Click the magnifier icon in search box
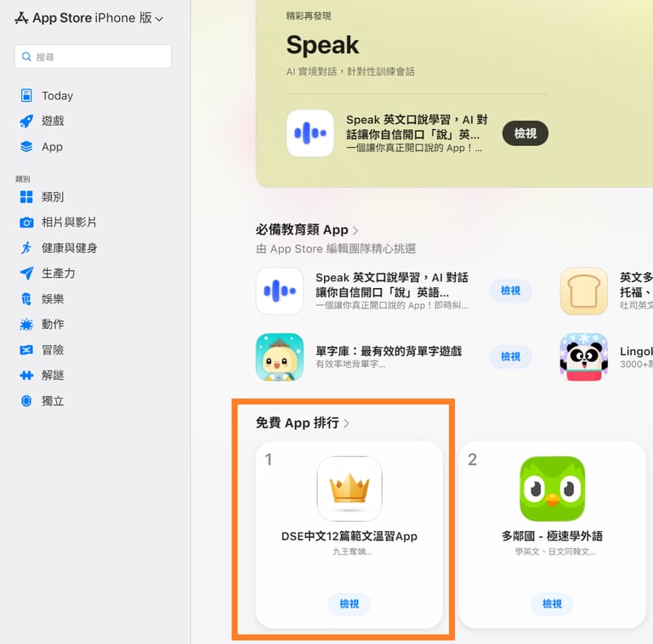Screen dimensions: 653x644 click(26, 57)
